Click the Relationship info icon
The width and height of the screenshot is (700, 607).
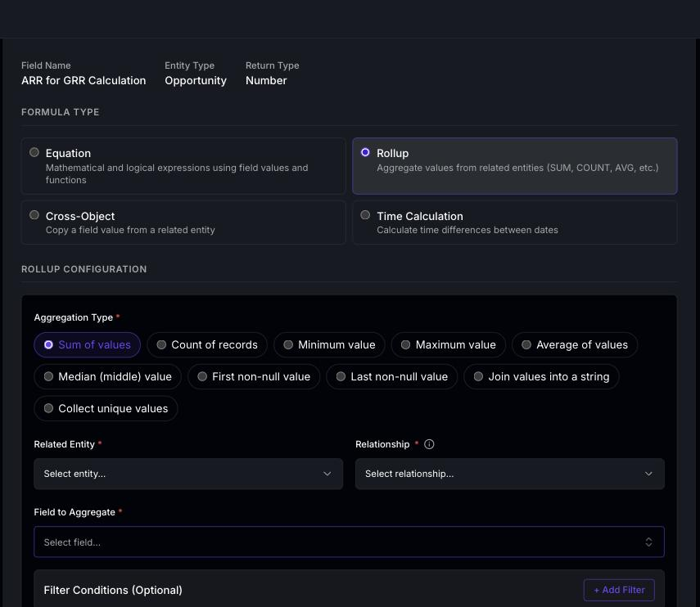point(429,444)
